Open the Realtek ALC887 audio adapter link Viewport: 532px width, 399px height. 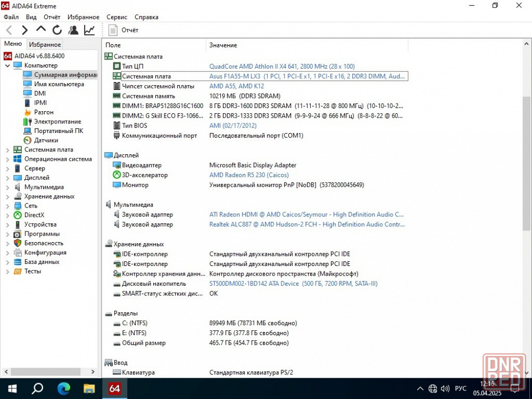point(307,225)
